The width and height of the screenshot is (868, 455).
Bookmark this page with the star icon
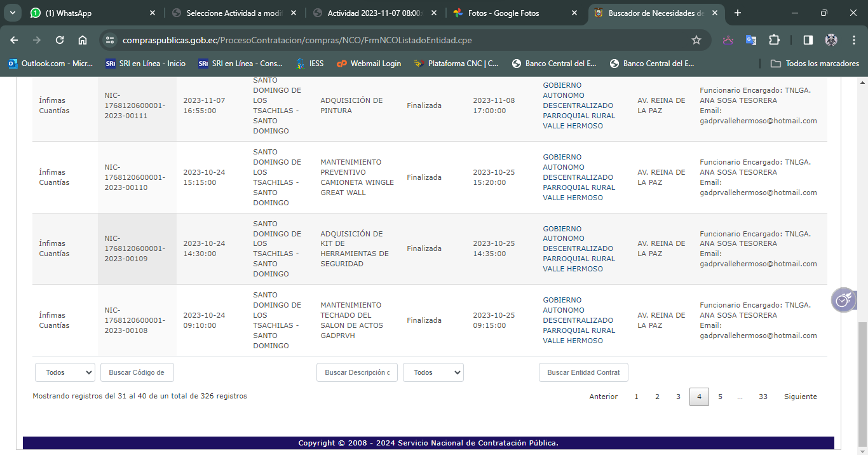(x=696, y=40)
